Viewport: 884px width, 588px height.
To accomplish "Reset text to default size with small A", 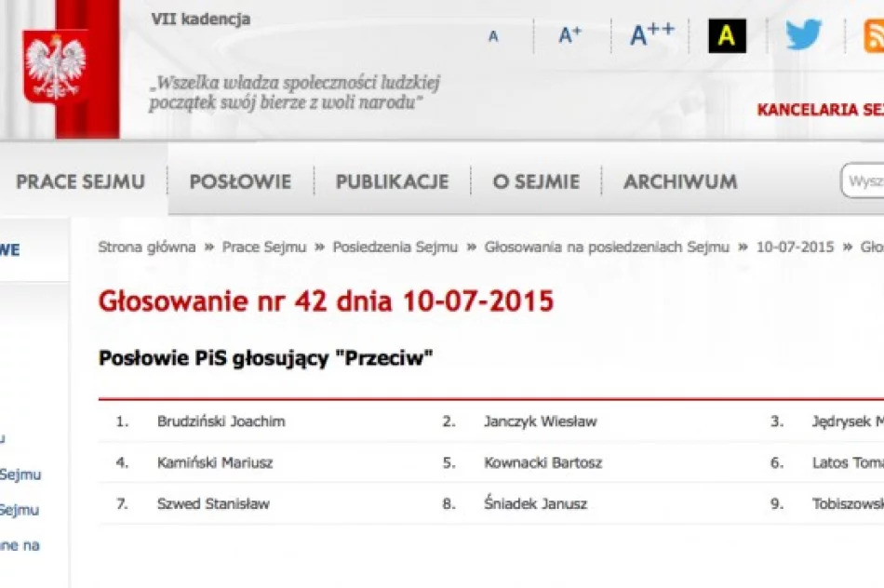I will tap(493, 36).
